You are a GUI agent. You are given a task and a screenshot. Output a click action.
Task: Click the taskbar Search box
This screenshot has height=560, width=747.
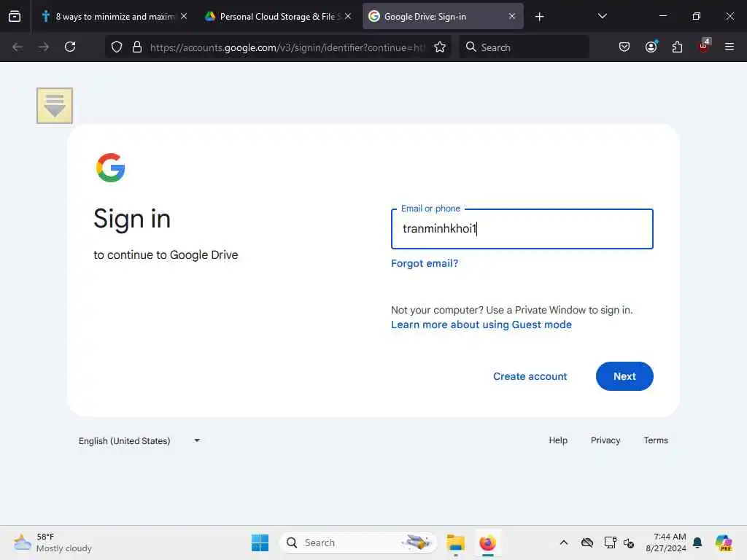(x=358, y=542)
